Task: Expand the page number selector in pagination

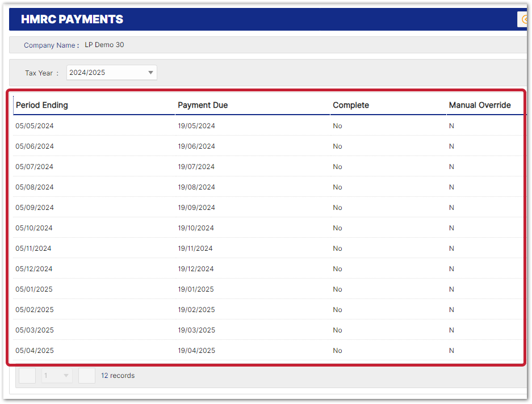Action: [57, 376]
